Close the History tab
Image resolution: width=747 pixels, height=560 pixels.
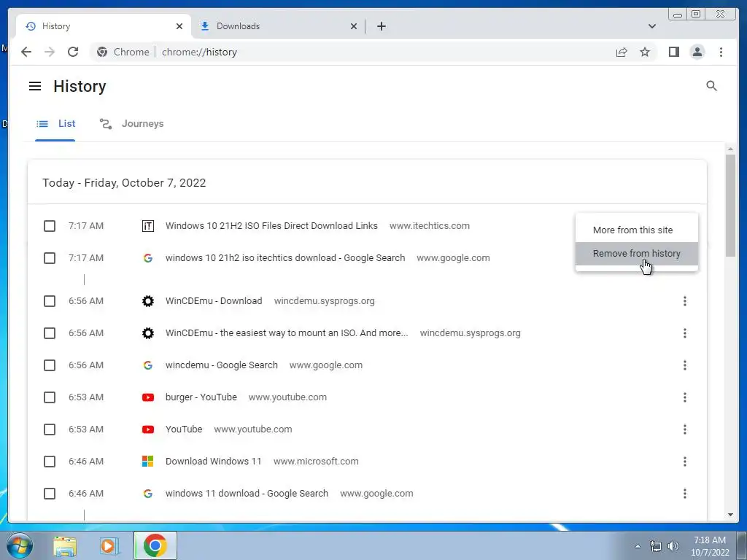click(x=179, y=26)
